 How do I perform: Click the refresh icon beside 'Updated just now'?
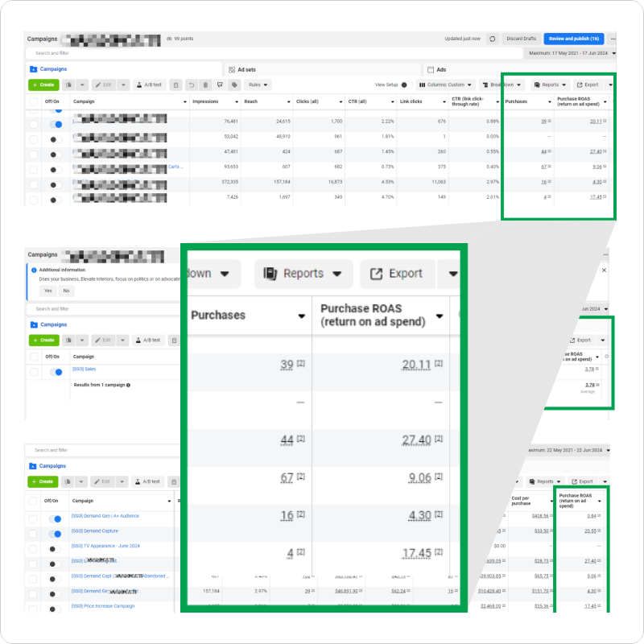pyautogui.click(x=492, y=39)
